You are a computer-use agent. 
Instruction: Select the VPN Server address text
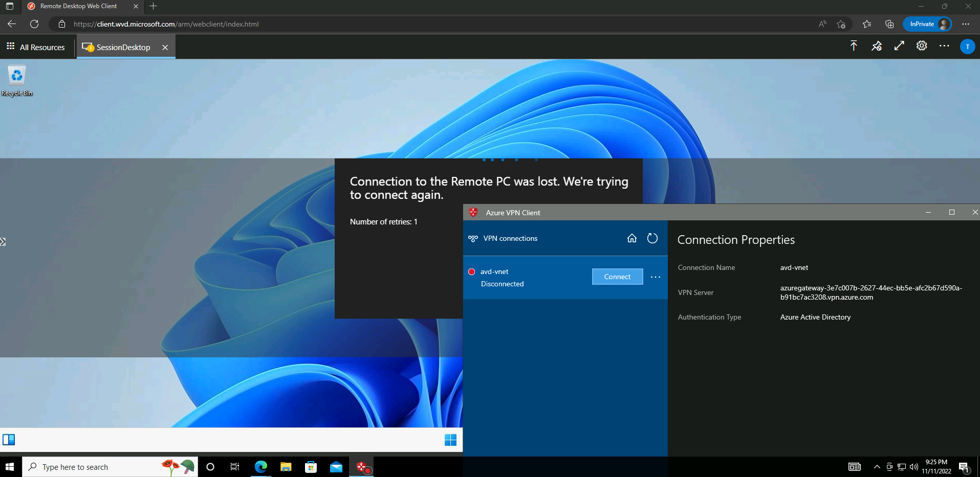point(871,292)
